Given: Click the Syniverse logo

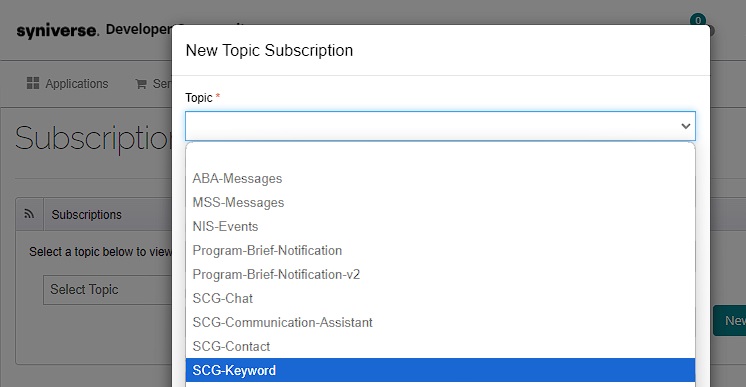Looking at the screenshot, I should tap(58, 31).
